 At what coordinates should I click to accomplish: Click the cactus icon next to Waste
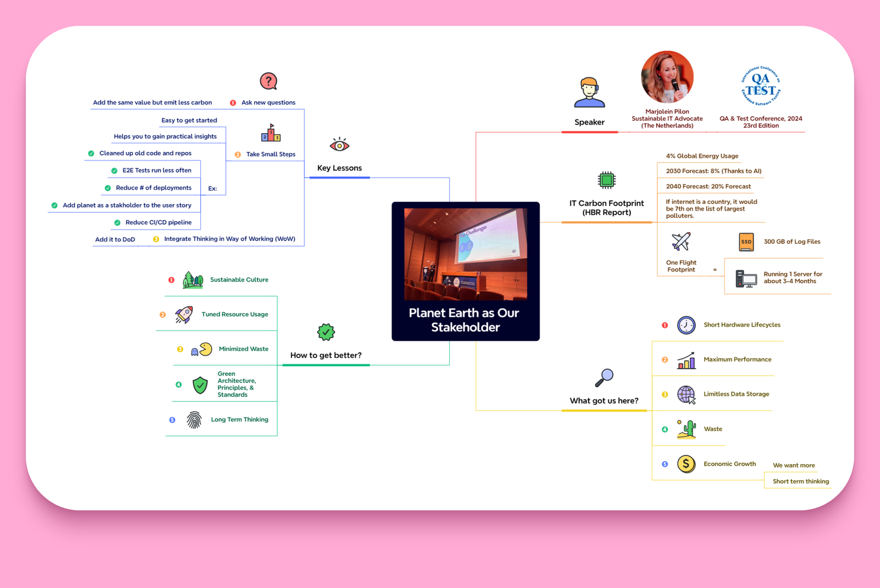click(686, 429)
